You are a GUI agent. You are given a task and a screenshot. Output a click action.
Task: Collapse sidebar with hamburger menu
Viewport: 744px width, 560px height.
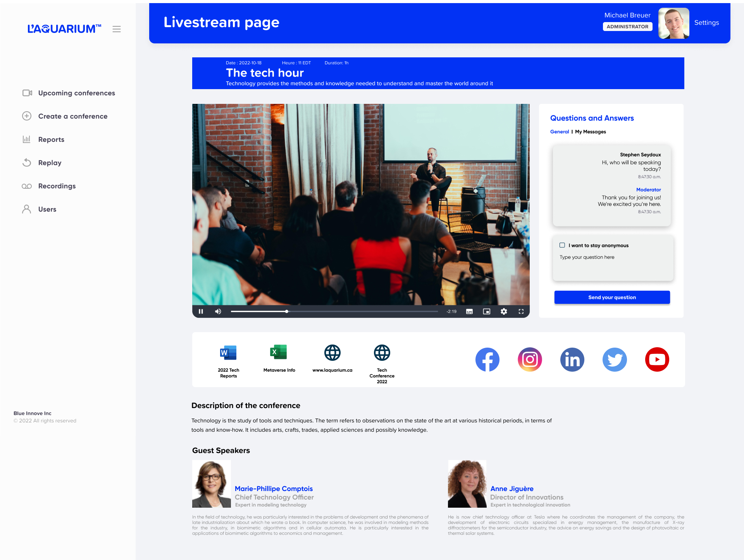(x=117, y=29)
